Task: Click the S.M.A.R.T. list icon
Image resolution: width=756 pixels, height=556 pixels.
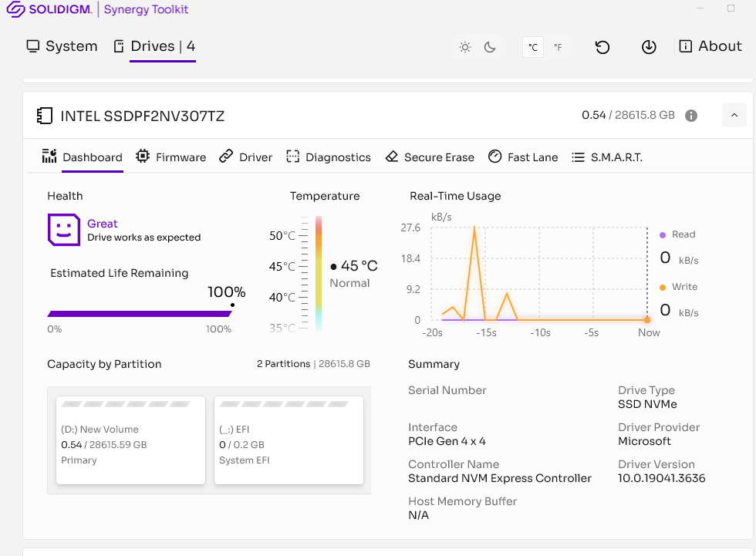Action: pyautogui.click(x=578, y=157)
